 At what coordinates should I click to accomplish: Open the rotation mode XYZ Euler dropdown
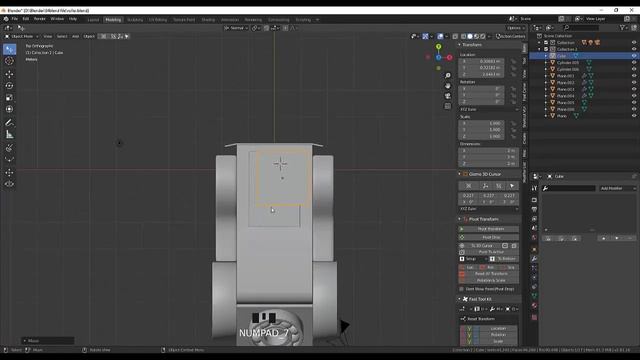click(489, 109)
